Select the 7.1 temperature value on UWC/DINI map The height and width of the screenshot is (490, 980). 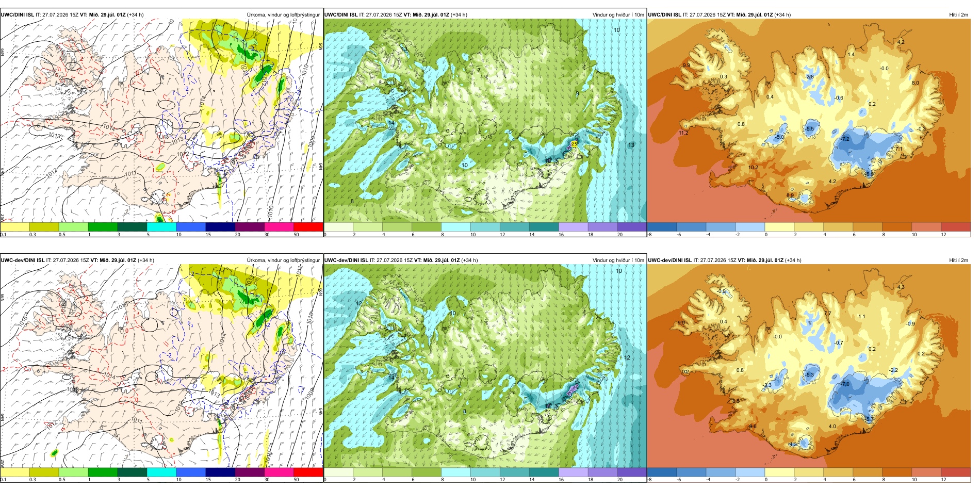pos(899,149)
